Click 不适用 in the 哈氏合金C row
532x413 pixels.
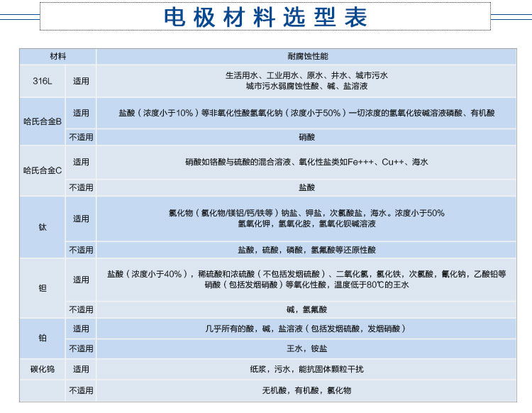click(81, 187)
